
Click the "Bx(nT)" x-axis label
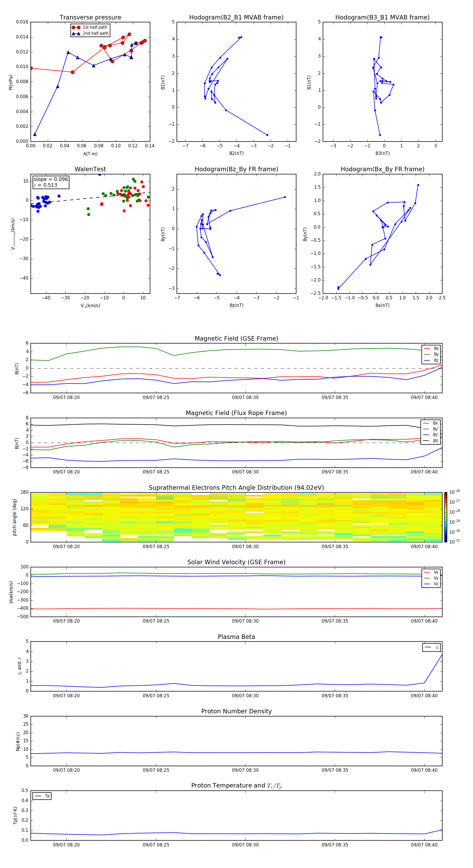[382, 305]
